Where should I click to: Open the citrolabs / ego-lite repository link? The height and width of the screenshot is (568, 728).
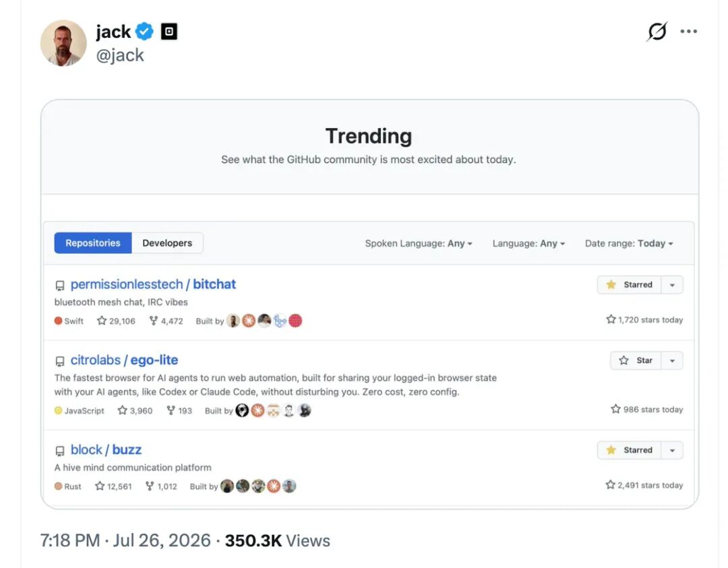(124, 360)
